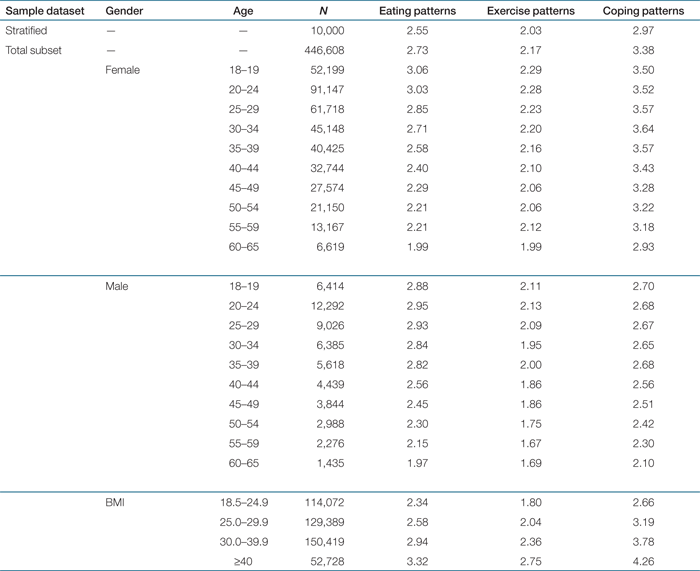Select the N value 114,072

(x=325, y=502)
